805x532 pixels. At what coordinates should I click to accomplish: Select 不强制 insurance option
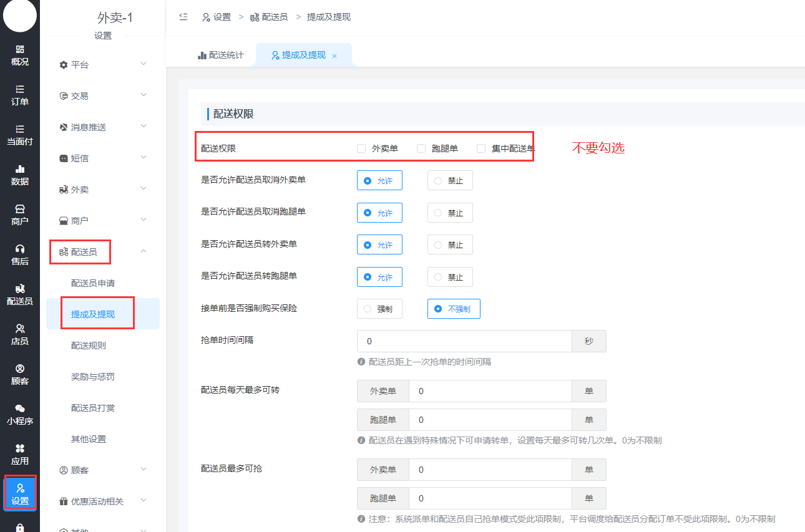click(454, 309)
